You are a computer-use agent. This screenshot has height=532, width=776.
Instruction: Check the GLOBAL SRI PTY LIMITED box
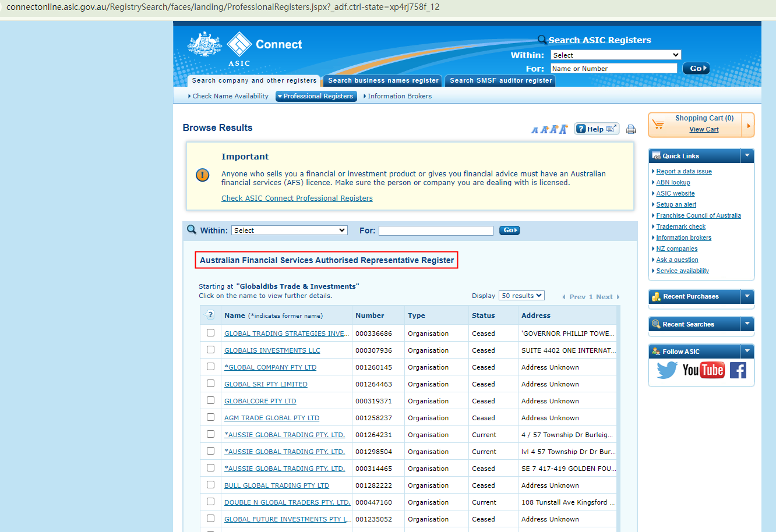click(211, 384)
